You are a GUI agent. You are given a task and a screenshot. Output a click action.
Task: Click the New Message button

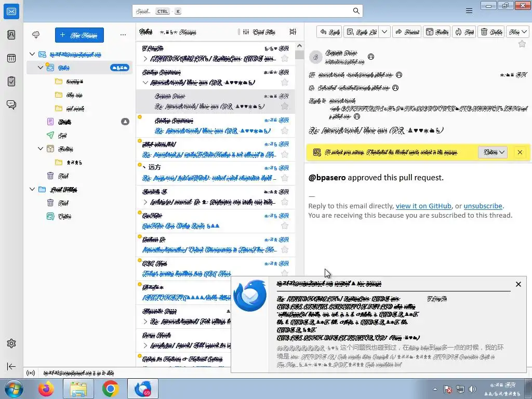tap(79, 35)
